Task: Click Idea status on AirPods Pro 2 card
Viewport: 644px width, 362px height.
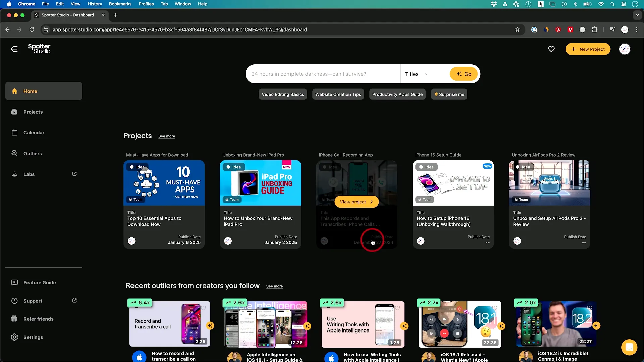Action: pyautogui.click(x=523, y=167)
